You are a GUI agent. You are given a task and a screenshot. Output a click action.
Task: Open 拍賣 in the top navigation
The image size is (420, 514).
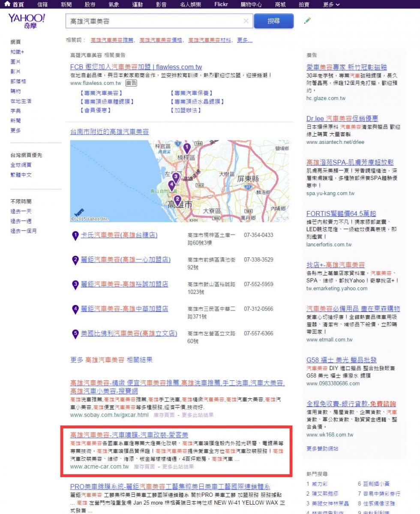pos(304,4)
